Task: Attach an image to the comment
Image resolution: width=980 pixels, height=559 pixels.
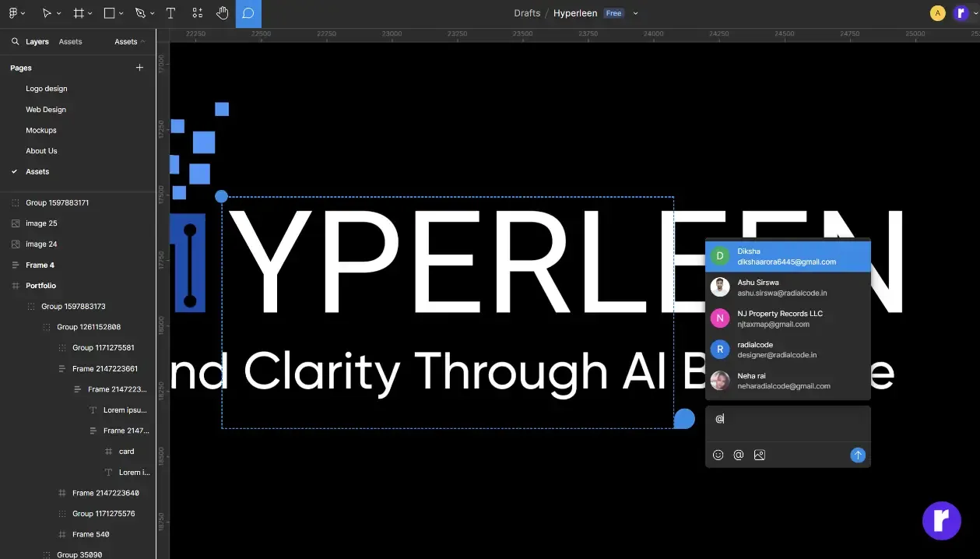Action: (760, 455)
